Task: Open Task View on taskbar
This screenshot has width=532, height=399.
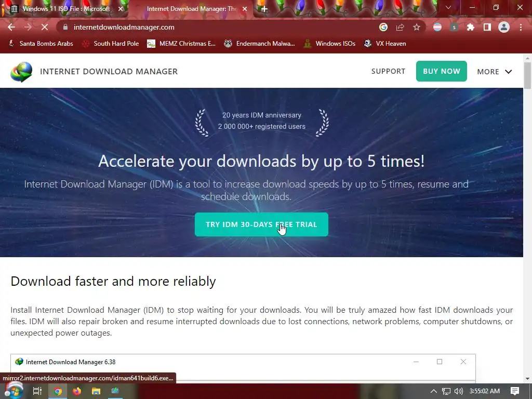Action: (37, 391)
